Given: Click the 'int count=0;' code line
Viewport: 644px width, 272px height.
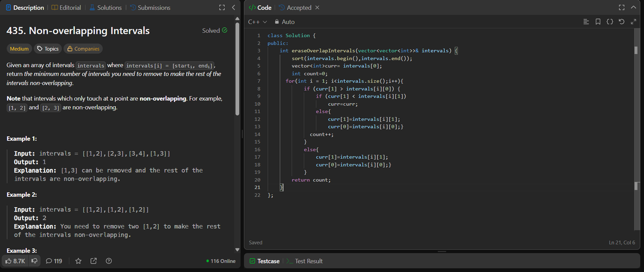Looking at the screenshot, I should pos(309,73).
